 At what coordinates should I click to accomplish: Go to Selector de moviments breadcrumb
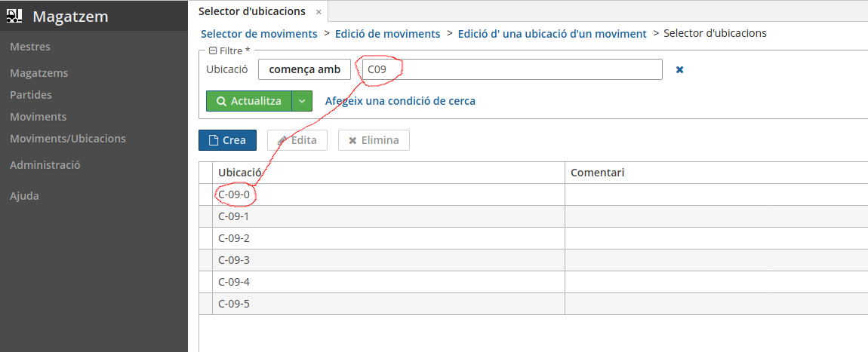click(259, 34)
